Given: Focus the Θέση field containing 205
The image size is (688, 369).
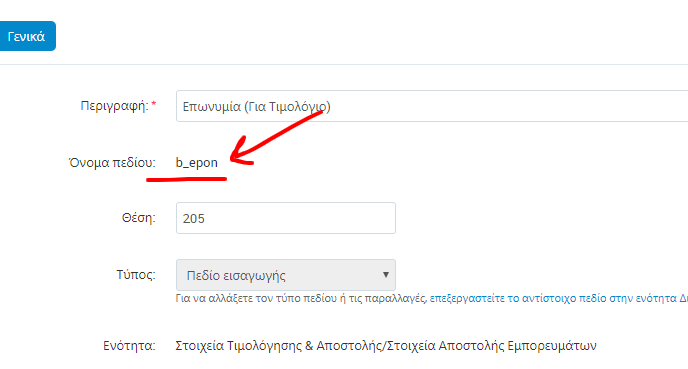Looking at the screenshot, I should pyautogui.click(x=286, y=218).
